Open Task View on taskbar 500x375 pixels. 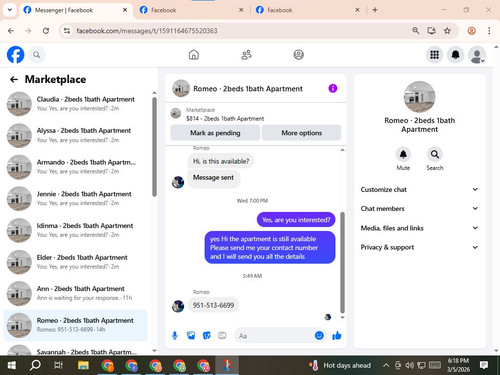tap(59, 365)
